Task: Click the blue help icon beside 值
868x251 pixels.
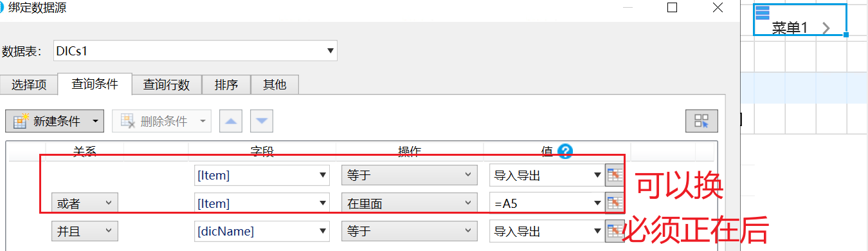Action: [x=565, y=152]
